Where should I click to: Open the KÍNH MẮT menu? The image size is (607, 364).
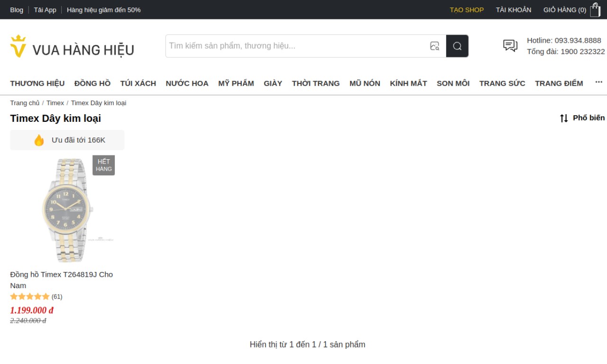tap(408, 83)
